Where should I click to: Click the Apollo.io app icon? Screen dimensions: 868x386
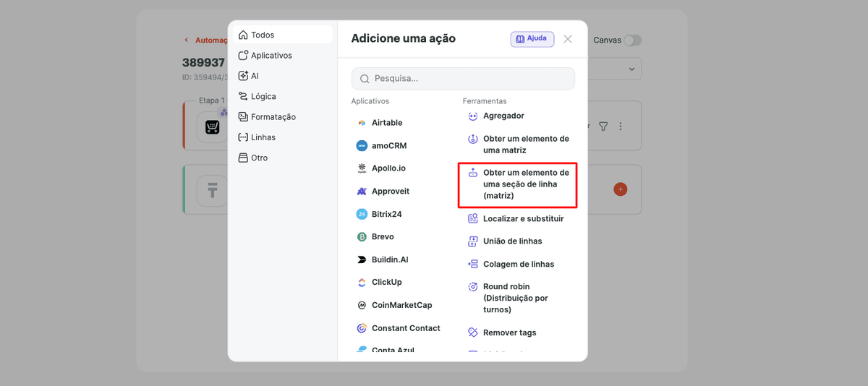pyautogui.click(x=362, y=168)
